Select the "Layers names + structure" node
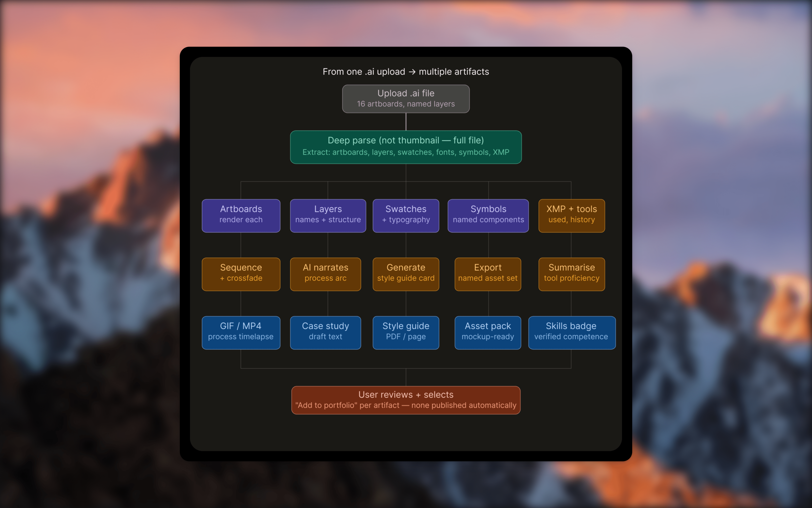 328,216
